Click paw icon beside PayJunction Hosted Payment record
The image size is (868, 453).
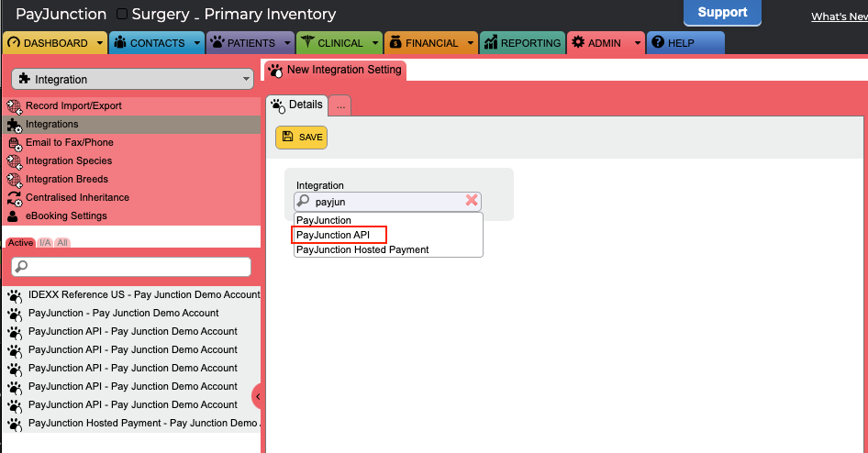[15, 425]
